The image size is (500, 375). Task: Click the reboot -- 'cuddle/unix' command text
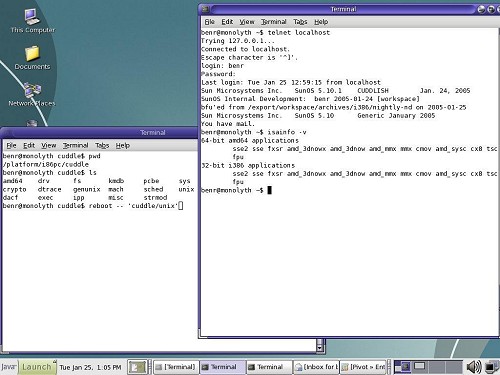point(134,206)
